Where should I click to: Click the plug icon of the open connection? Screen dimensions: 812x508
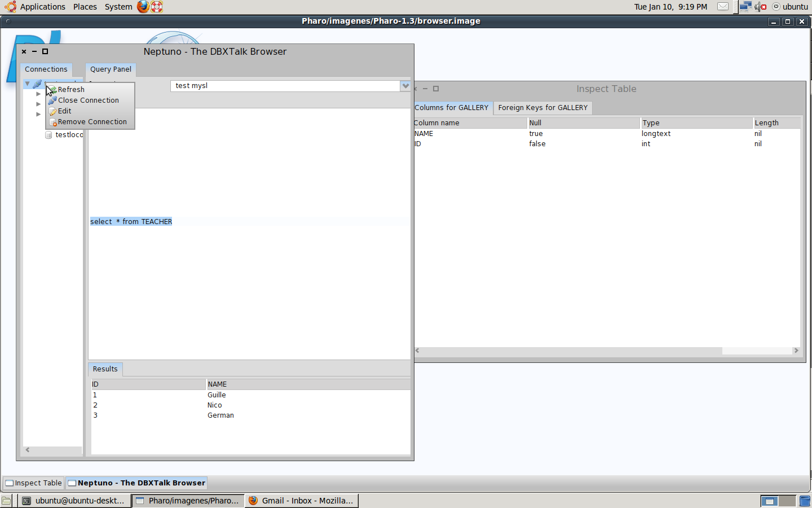point(37,84)
